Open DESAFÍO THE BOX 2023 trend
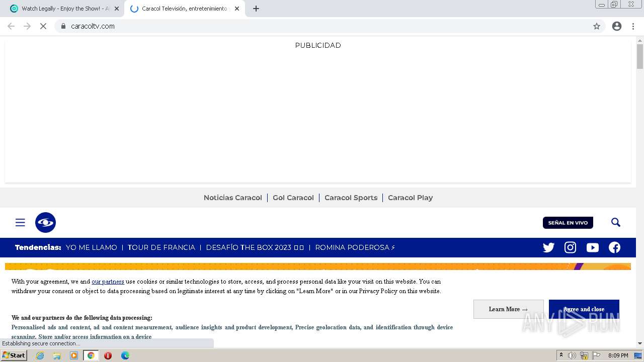This screenshot has width=644, height=362. pos(255,247)
